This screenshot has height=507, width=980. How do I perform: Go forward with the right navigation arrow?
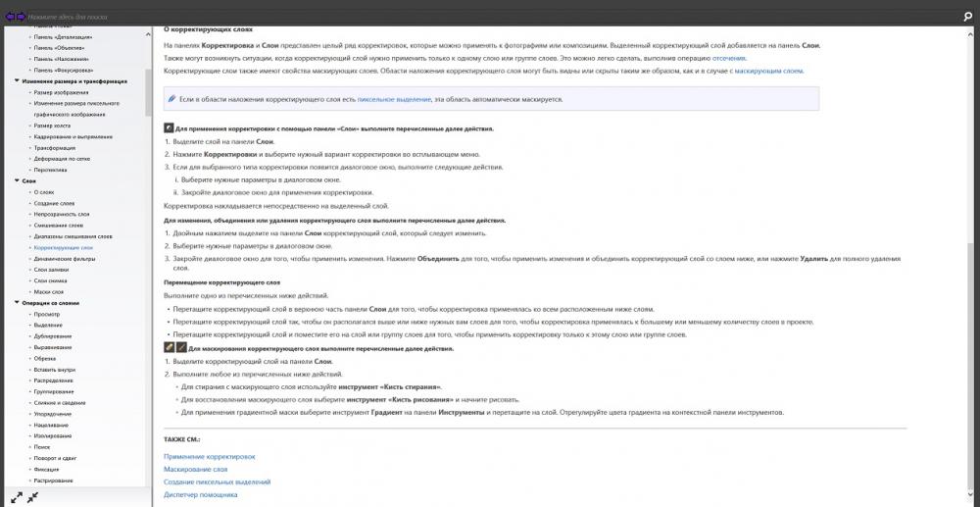point(21,17)
